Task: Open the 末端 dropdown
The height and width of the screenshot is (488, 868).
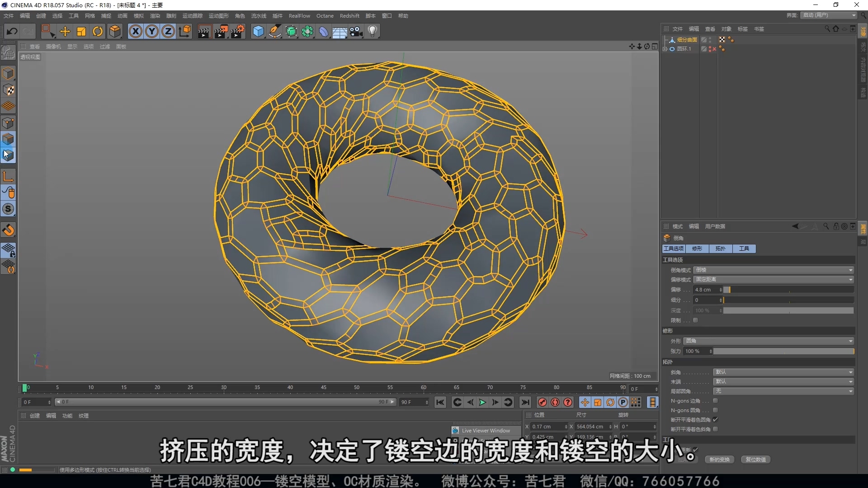Action: (x=783, y=381)
